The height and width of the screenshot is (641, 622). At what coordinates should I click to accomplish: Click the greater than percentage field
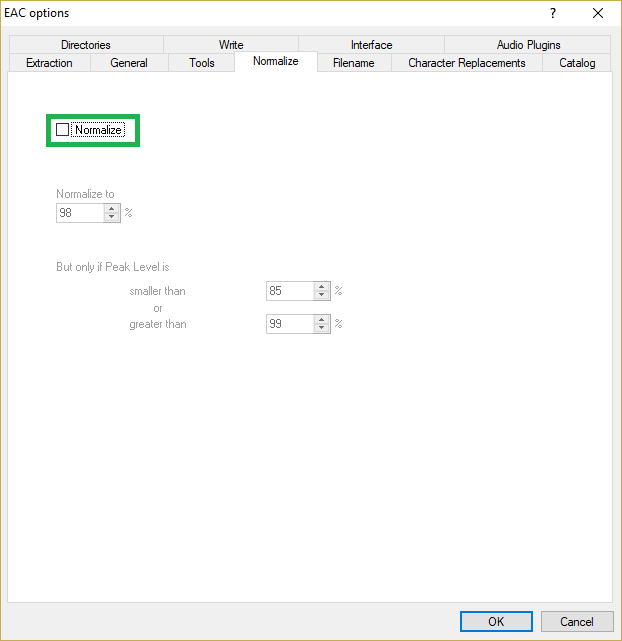(x=290, y=324)
